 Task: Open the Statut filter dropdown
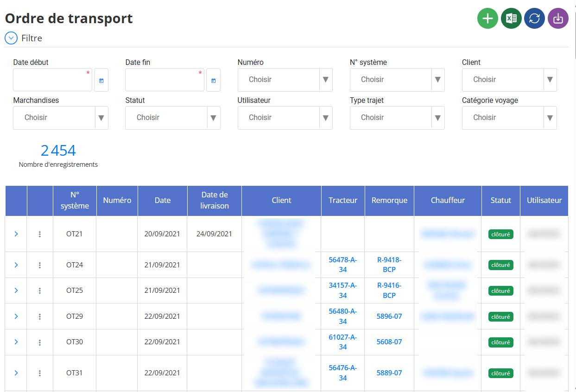[173, 118]
